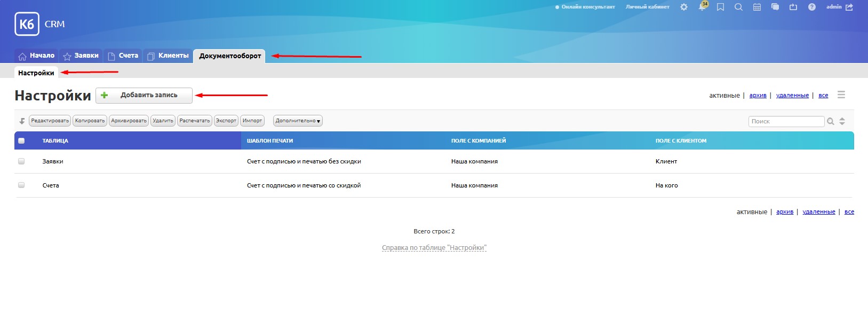Click the sort arrows next to search

click(842, 121)
